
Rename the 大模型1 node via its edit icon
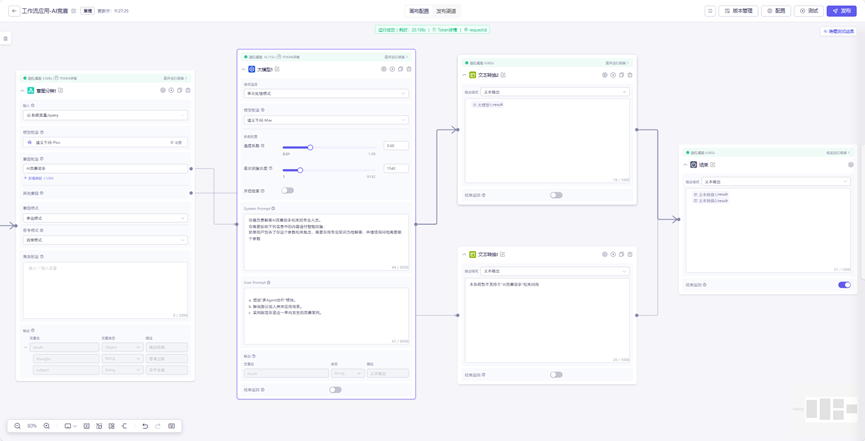[x=277, y=69]
